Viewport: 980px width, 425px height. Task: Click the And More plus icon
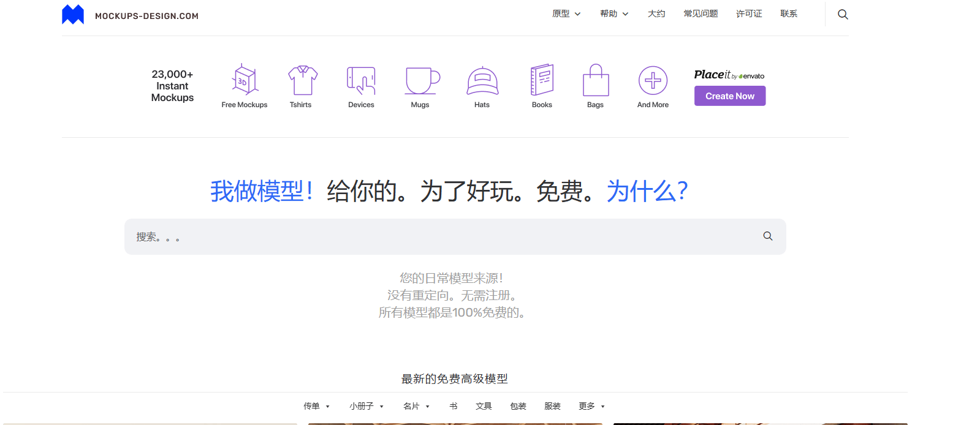tap(653, 80)
